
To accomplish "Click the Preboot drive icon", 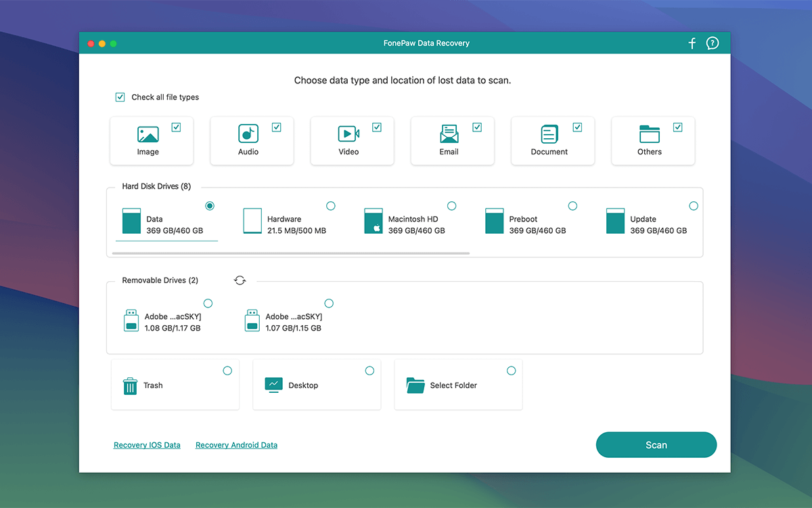I will pyautogui.click(x=495, y=221).
